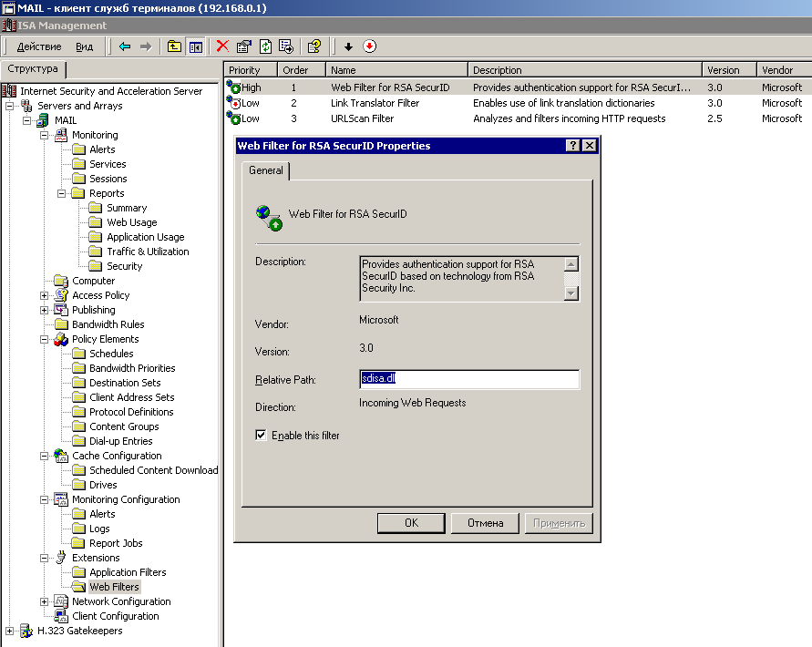Click the Network Configuration node icon
812x647 pixels.
pos(61,601)
